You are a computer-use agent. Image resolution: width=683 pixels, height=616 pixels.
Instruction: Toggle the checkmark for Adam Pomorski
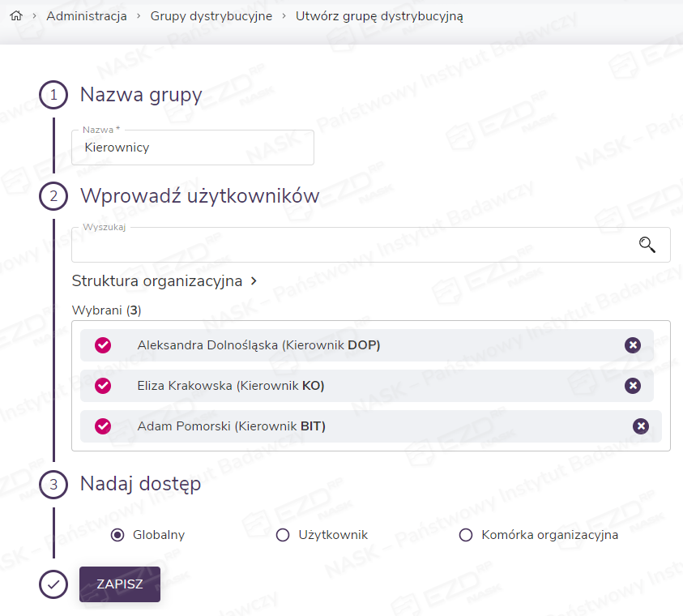pyautogui.click(x=103, y=426)
